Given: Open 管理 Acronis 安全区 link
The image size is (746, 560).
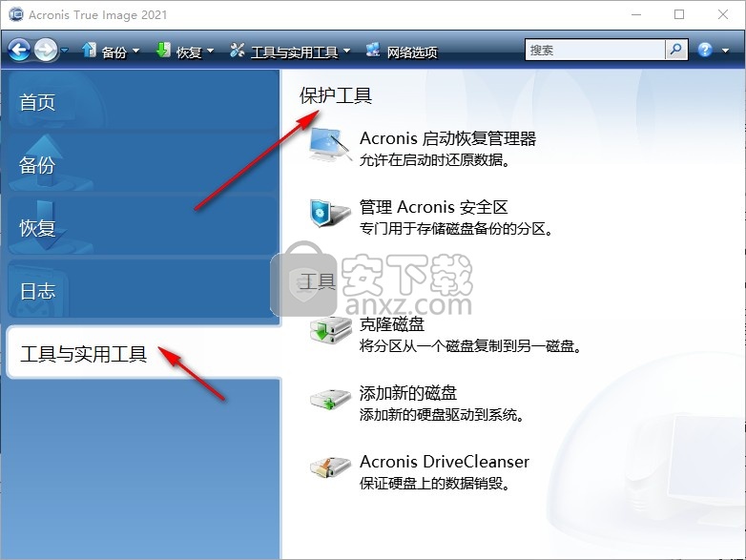Looking at the screenshot, I should [433, 207].
